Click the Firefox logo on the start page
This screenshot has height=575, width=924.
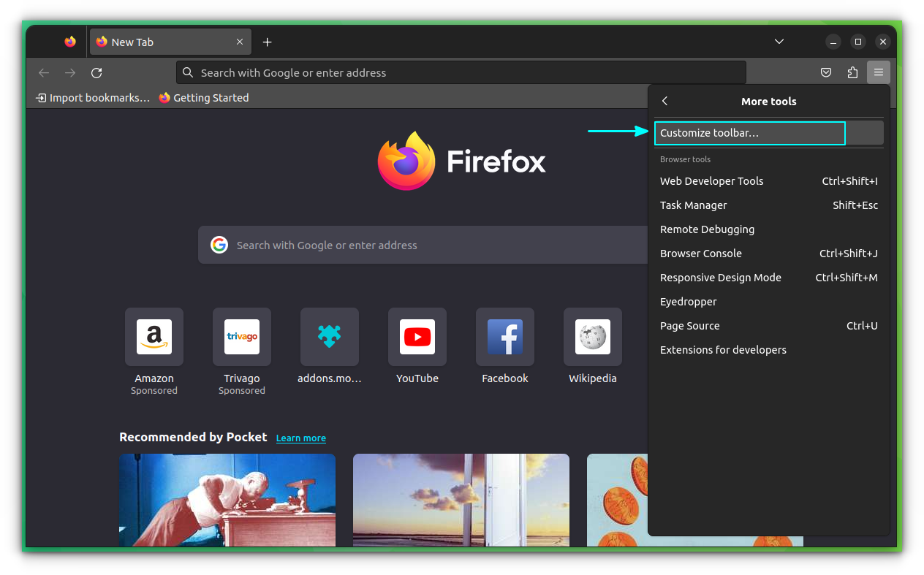(x=406, y=160)
